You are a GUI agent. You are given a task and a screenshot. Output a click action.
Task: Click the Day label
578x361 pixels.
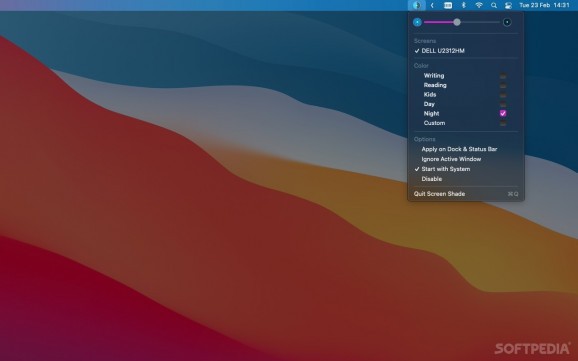[429, 104]
